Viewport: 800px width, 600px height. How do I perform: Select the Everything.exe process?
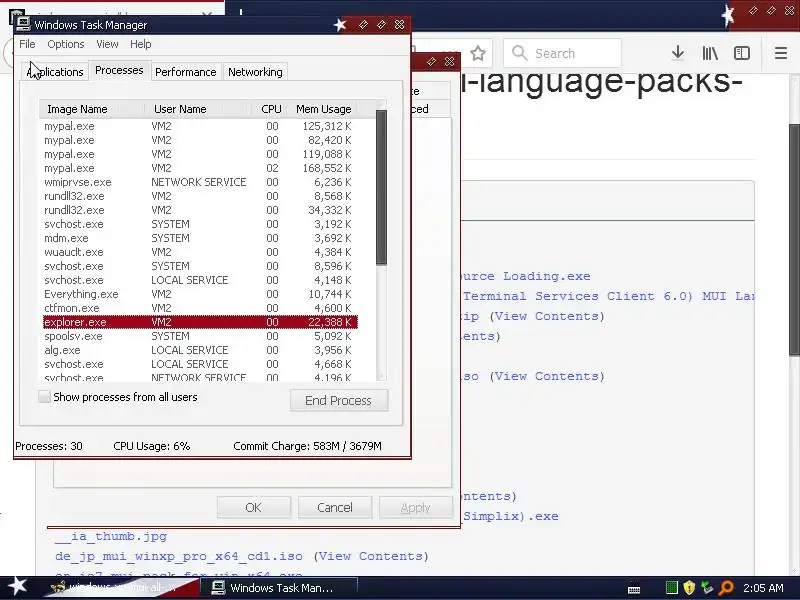[x=200, y=294]
